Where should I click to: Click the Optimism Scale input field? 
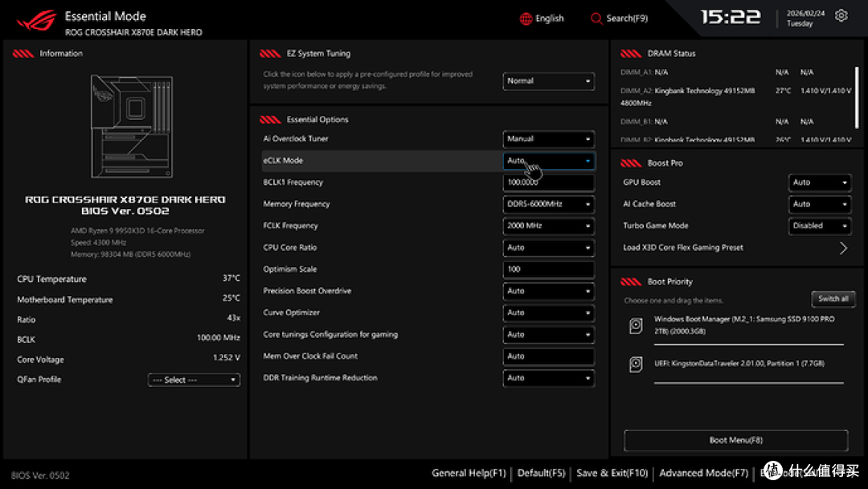pyautogui.click(x=549, y=269)
